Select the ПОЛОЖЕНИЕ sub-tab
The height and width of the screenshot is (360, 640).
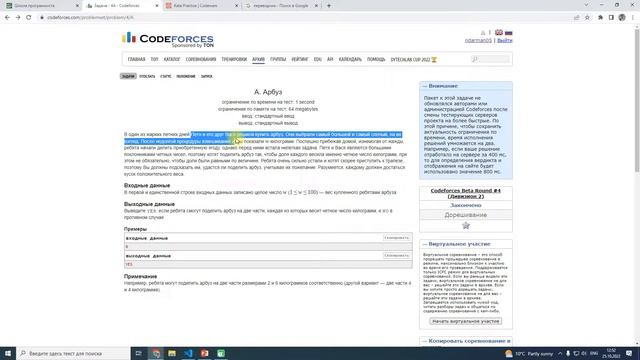coord(186,76)
